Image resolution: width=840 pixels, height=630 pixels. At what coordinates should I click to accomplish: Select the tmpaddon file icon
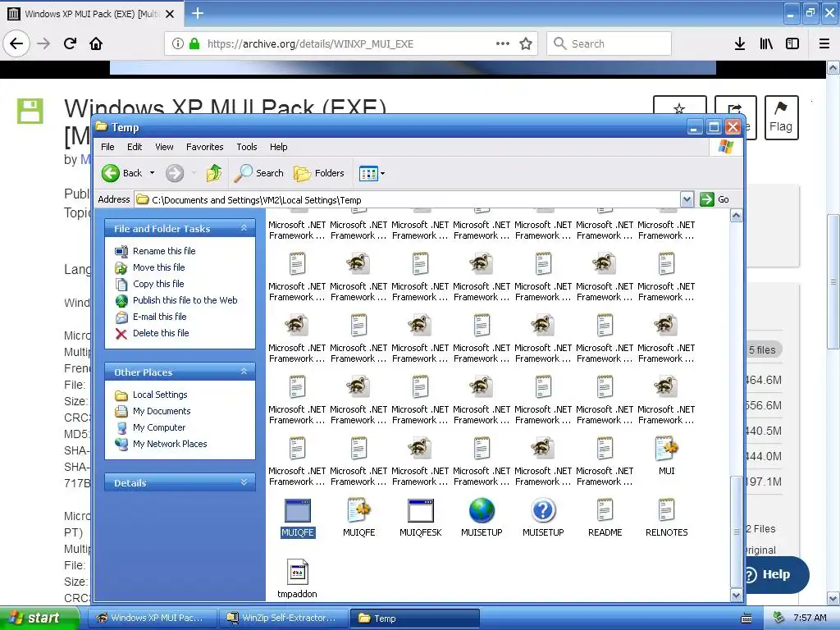click(297, 572)
